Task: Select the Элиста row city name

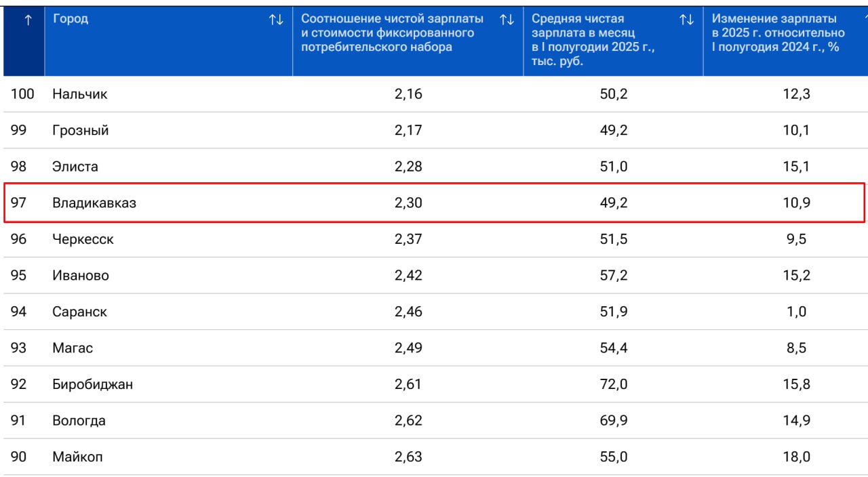Action: [x=75, y=167]
